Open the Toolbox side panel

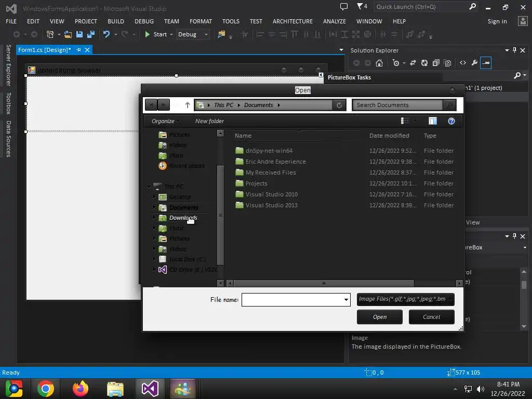coord(8,103)
